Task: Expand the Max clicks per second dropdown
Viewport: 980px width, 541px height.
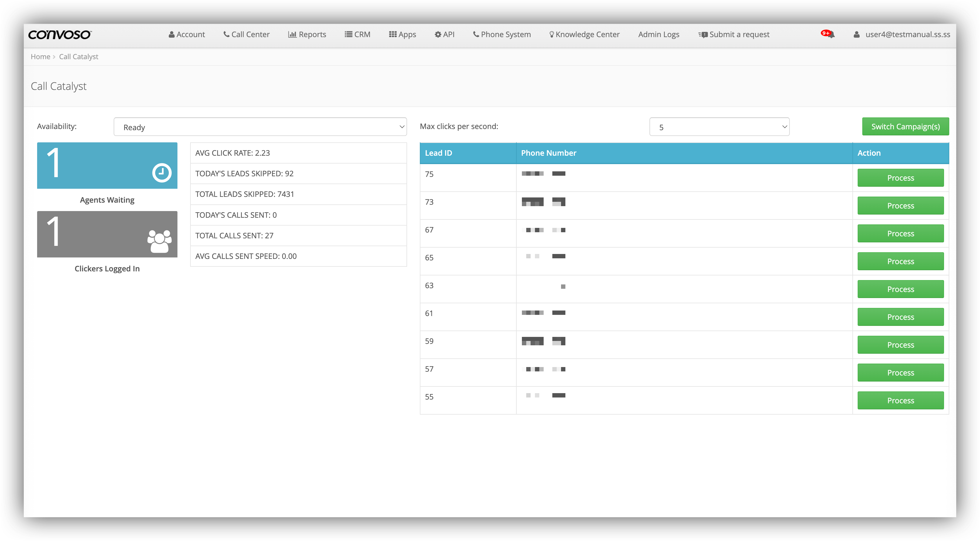Action: 719,127
